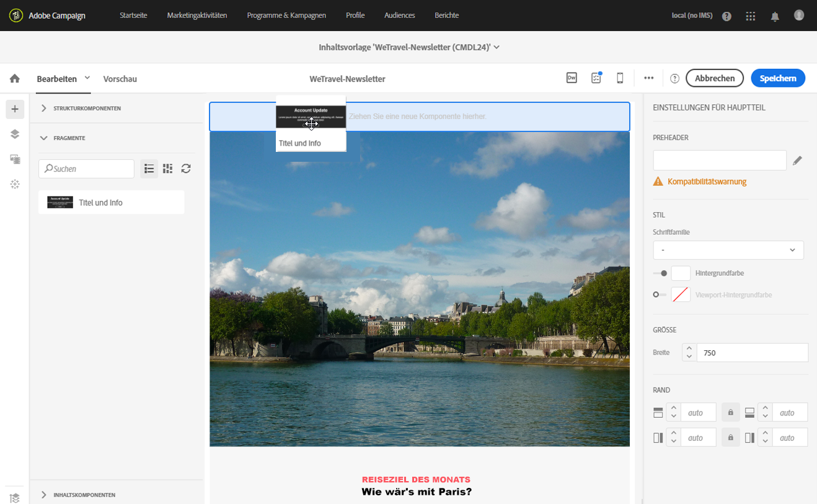The width and height of the screenshot is (817, 504).
Task: Open Berichte in the top navigation
Action: (447, 15)
